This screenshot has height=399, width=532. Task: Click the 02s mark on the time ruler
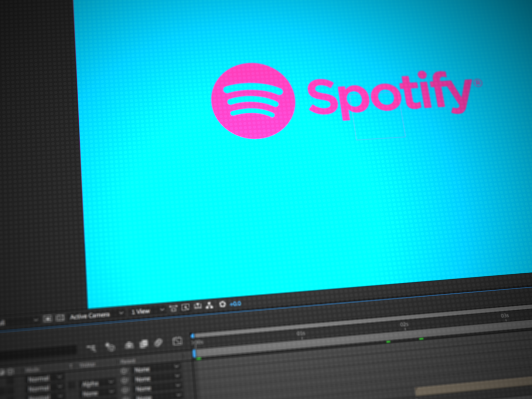click(404, 325)
